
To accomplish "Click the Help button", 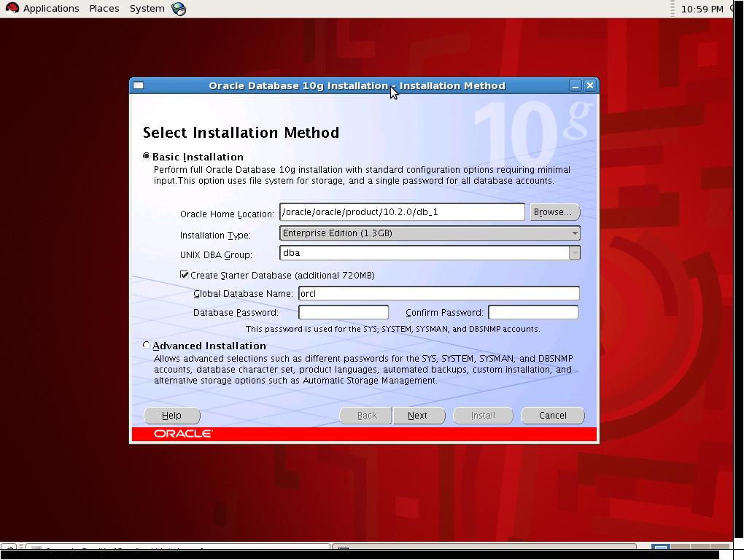I will coord(171,416).
